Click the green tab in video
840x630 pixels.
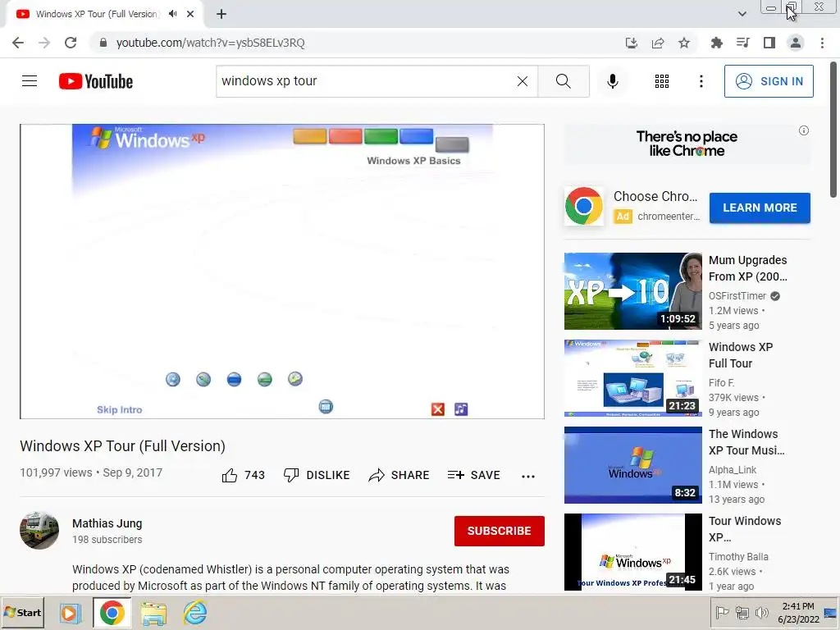pyautogui.click(x=381, y=136)
